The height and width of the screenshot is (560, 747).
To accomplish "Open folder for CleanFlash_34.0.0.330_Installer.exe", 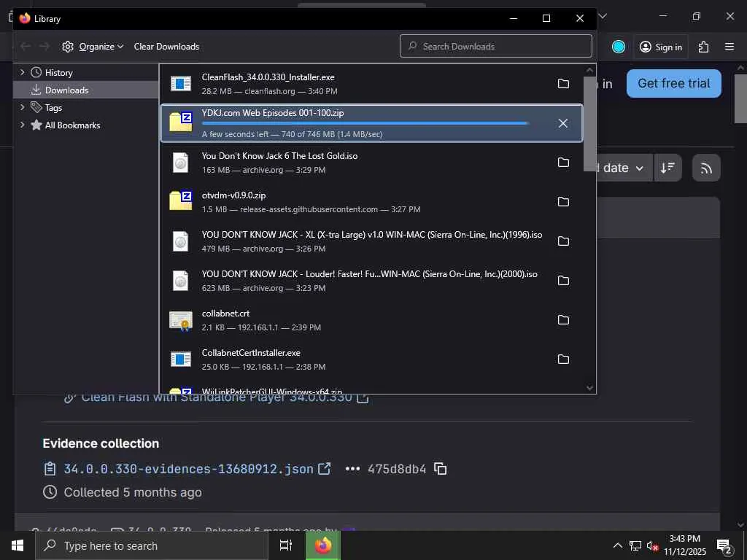I will click(x=563, y=84).
